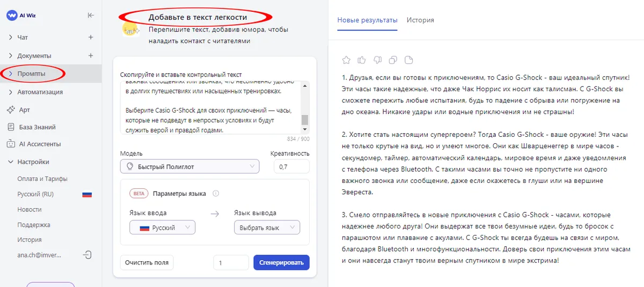Click the Креативность label

pyautogui.click(x=290, y=153)
